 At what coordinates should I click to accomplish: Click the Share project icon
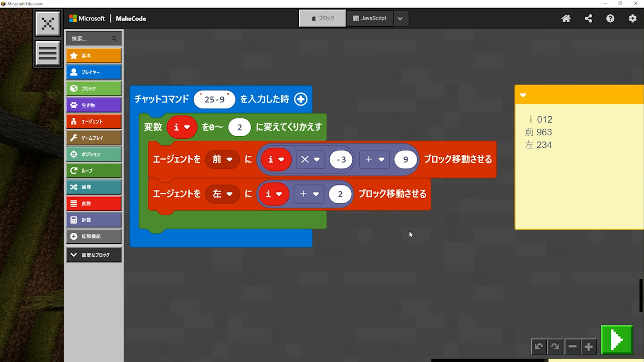(588, 19)
